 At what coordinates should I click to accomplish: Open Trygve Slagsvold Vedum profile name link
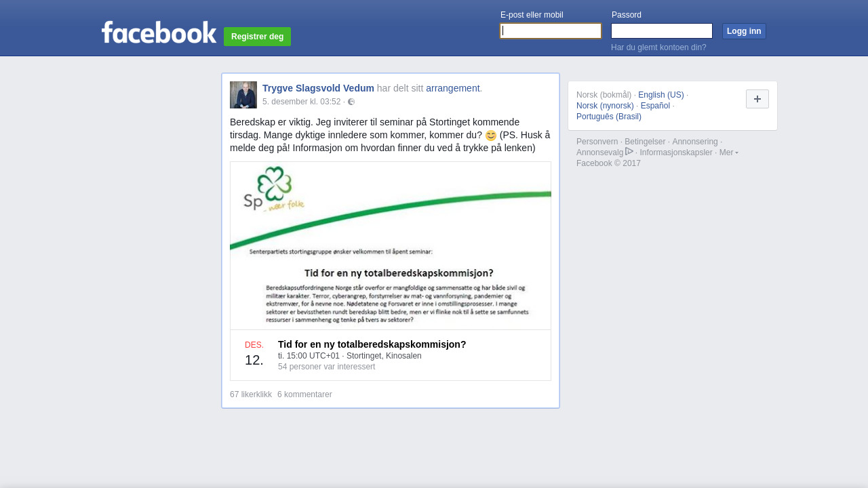click(x=318, y=88)
